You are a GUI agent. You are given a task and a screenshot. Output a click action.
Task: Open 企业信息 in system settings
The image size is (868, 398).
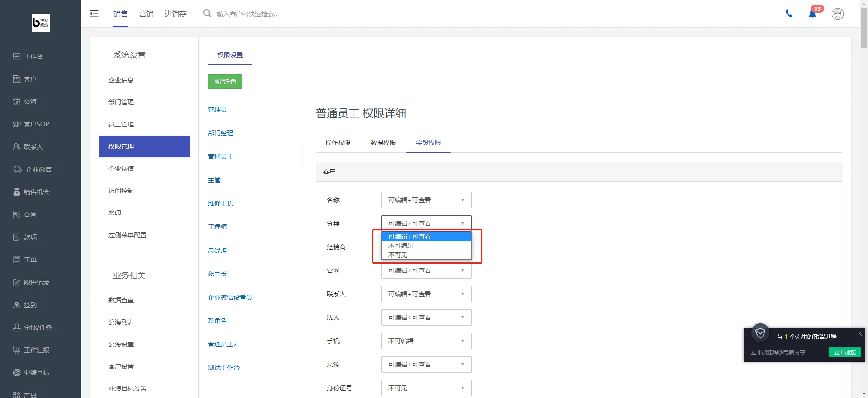[121, 80]
